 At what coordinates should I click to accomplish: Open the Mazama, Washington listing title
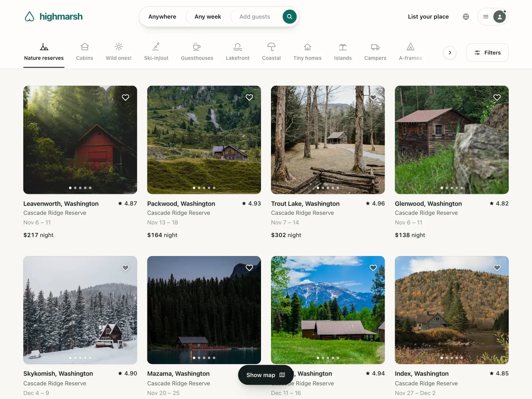click(x=179, y=374)
